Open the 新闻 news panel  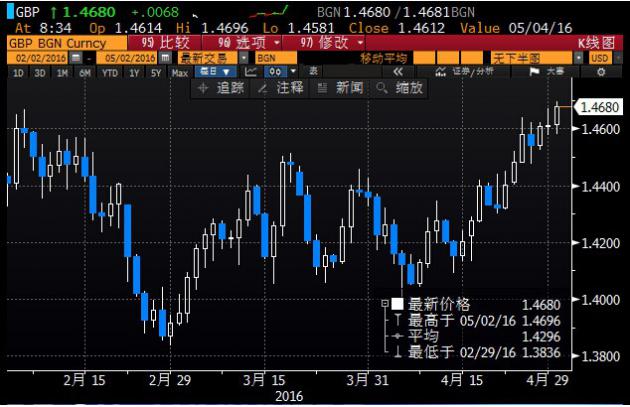(x=340, y=88)
